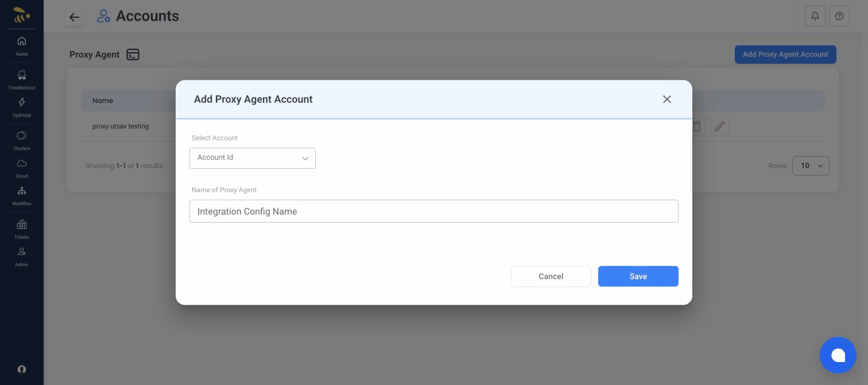
Task: Save the new Proxy Agent account
Action: [638, 276]
